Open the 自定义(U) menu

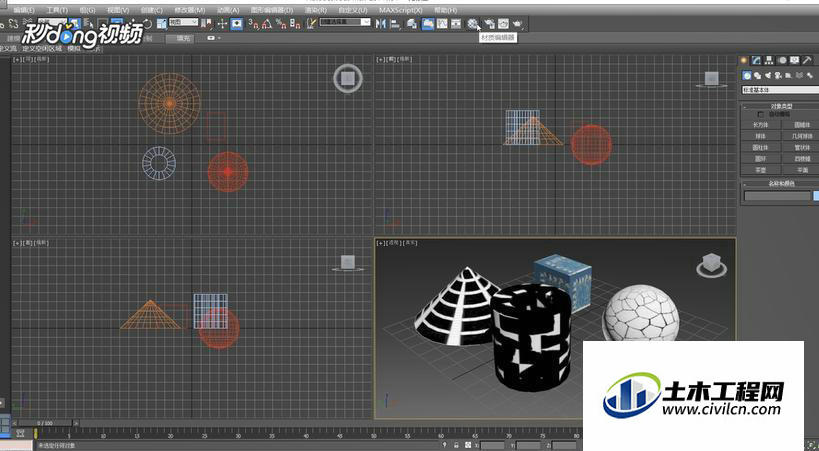353,10
